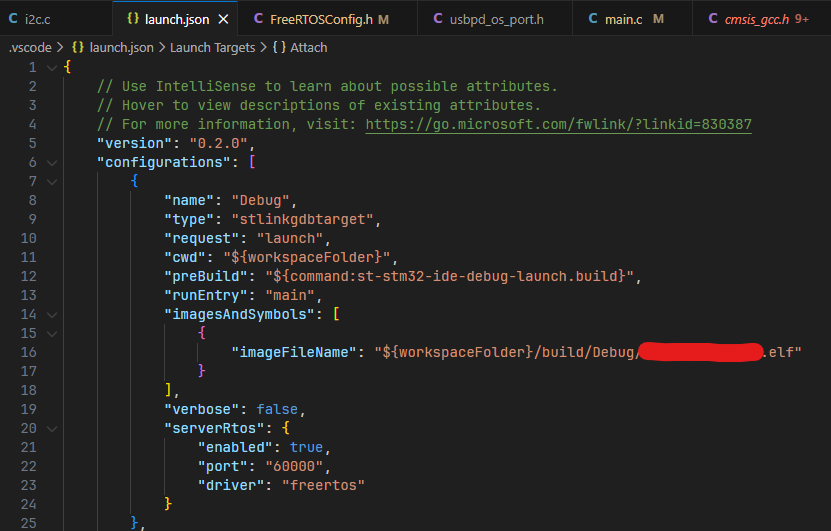
Task: Click the launch.json breadcrumb item
Action: pyautogui.click(x=121, y=48)
